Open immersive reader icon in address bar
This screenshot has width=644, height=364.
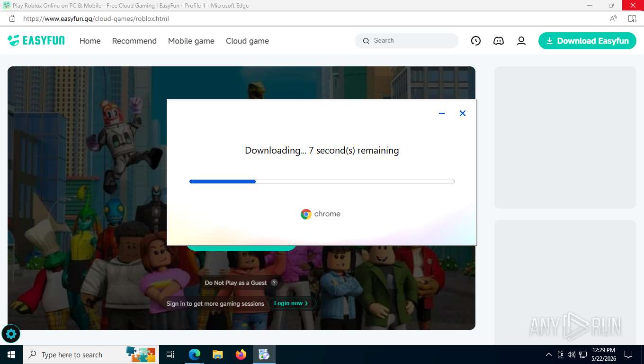point(632,18)
